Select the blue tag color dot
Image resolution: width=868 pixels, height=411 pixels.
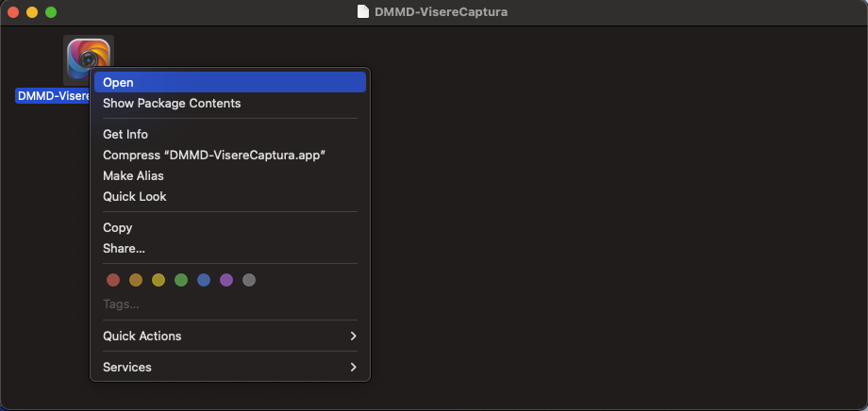point(204,280)
